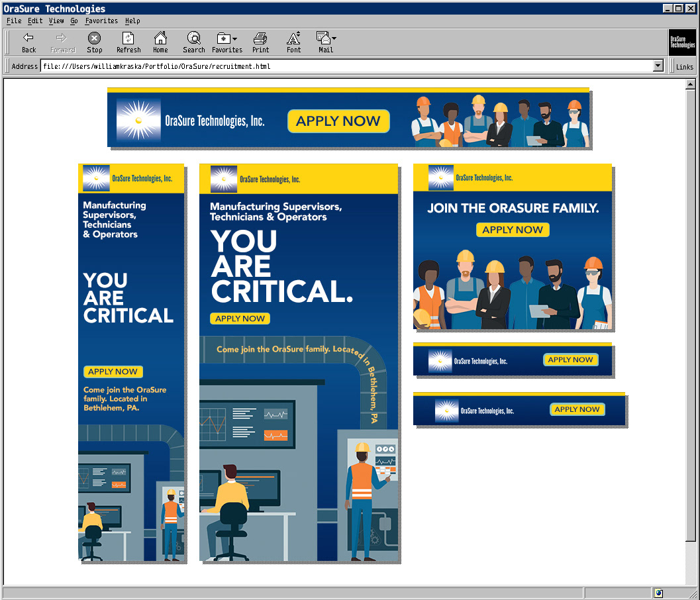Click APPLY NOW below JOIN THE ORASURE FAMILY
700x600 pixels.
(513, 230)
